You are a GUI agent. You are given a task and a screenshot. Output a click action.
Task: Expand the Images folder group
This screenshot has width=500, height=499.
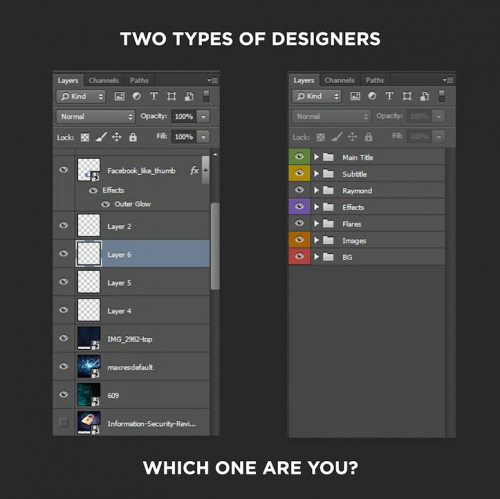click(x=316, y=240)
